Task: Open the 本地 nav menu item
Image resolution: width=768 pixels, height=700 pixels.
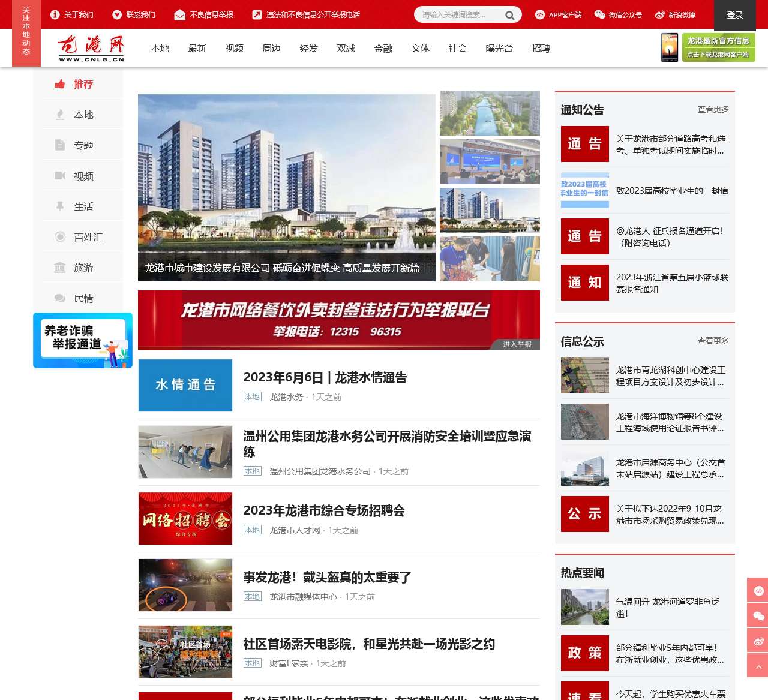Action: 160,48
